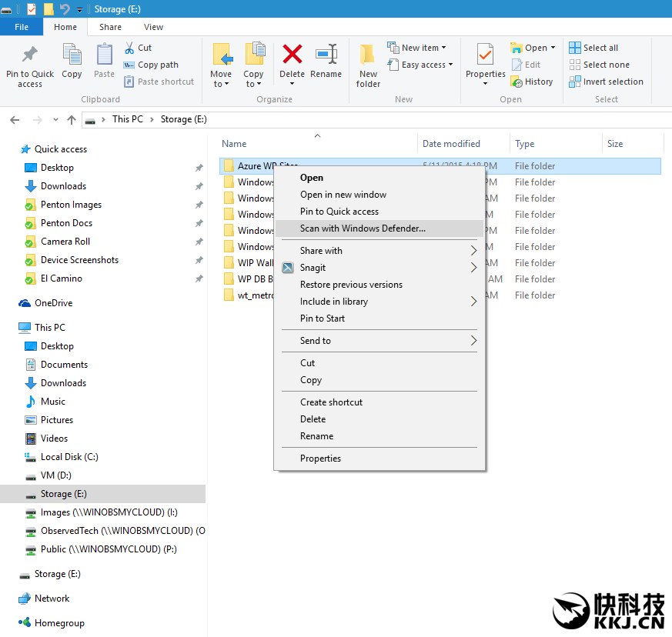Sort by Date modified column header
672x637 pixels.
point(451,144)
